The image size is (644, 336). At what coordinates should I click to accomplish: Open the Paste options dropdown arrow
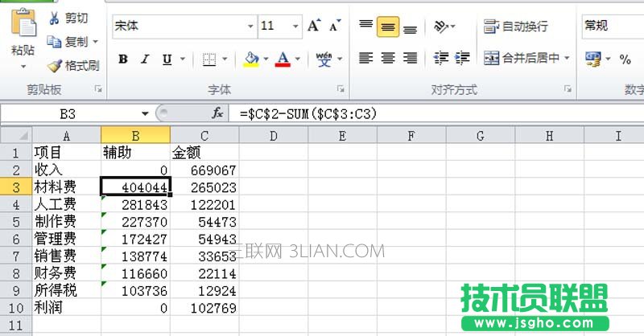pos(23,67)
